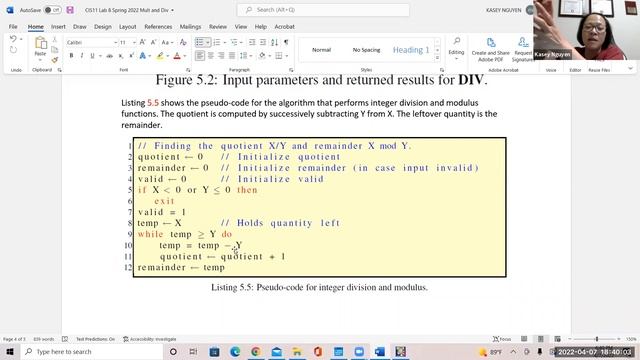
Task: Switch to the Layout tab
Action: click(x=127, y=27)
